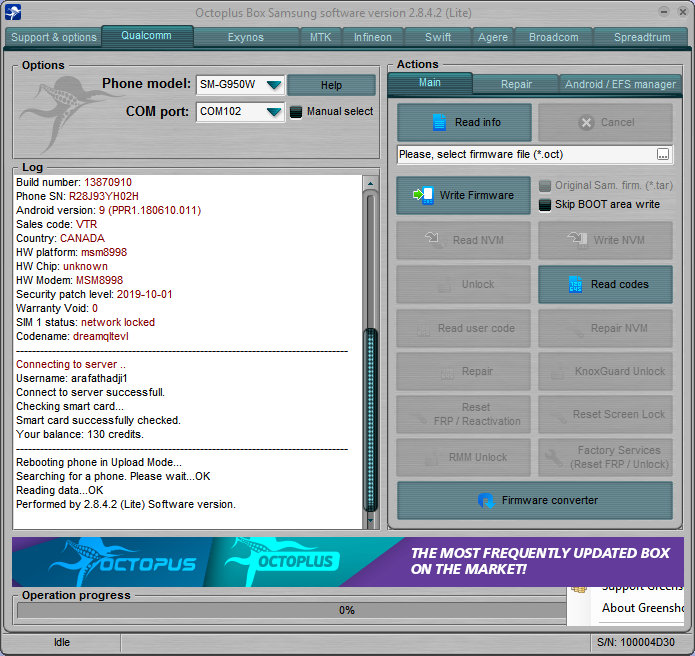Viewport: 695px width, 656px height.
Task: Toggle the Manual select checkbox
Action: 296,112
